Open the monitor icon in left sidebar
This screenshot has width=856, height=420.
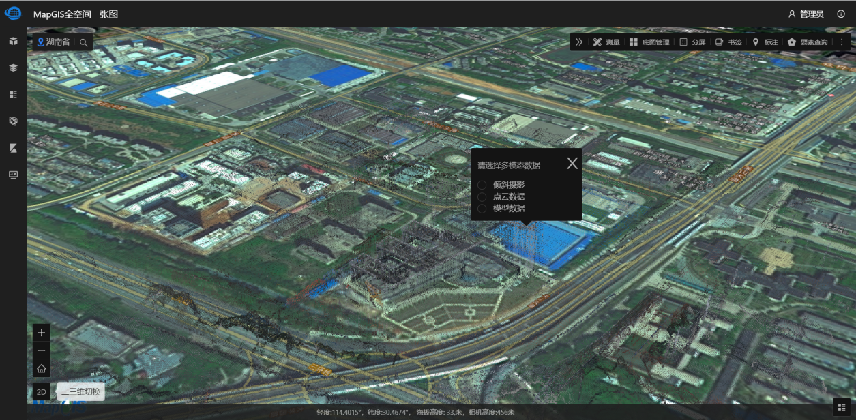(13, 175)
